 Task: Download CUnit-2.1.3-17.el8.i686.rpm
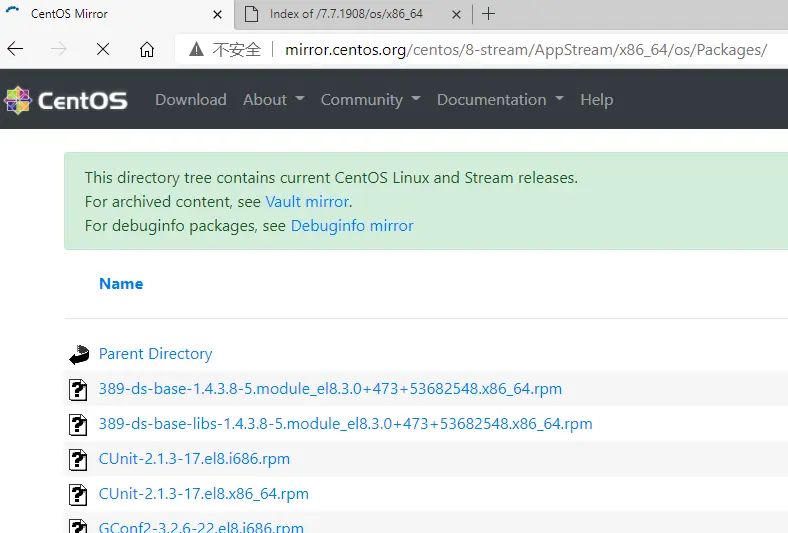pos(194,459)
